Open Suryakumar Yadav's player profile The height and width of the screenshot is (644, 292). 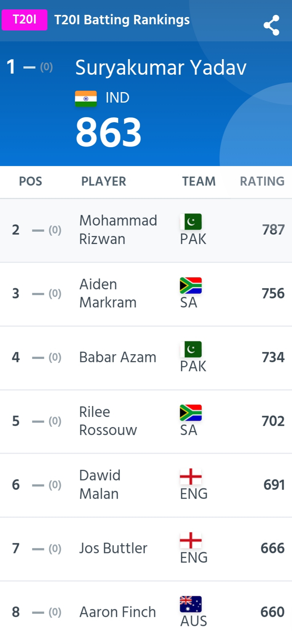point(161,67)
